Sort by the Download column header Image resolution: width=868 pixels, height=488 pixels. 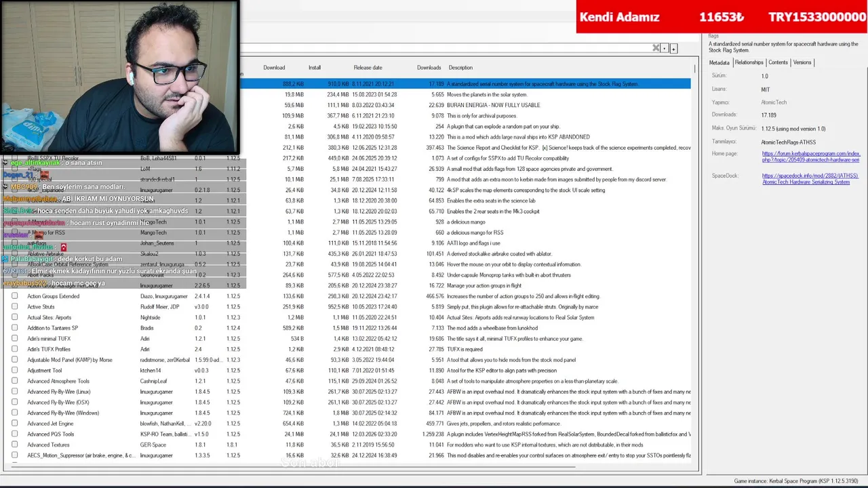coord(274,68)
